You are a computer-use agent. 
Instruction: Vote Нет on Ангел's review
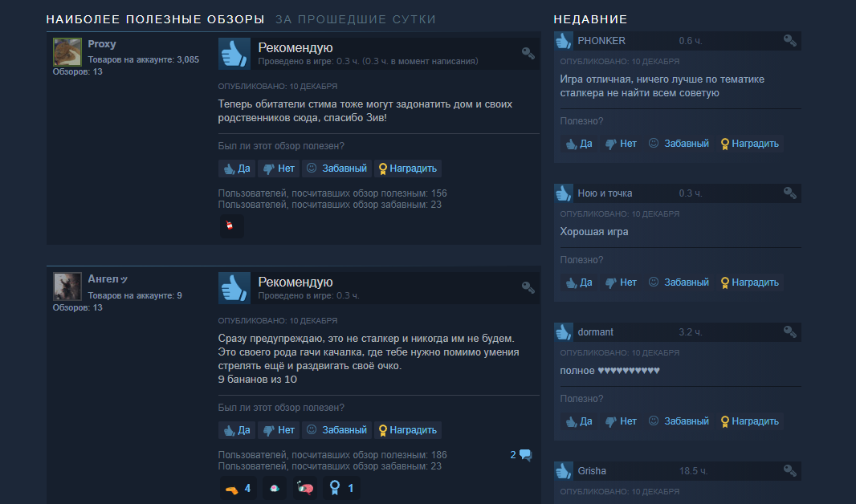(x=279, y=430)
